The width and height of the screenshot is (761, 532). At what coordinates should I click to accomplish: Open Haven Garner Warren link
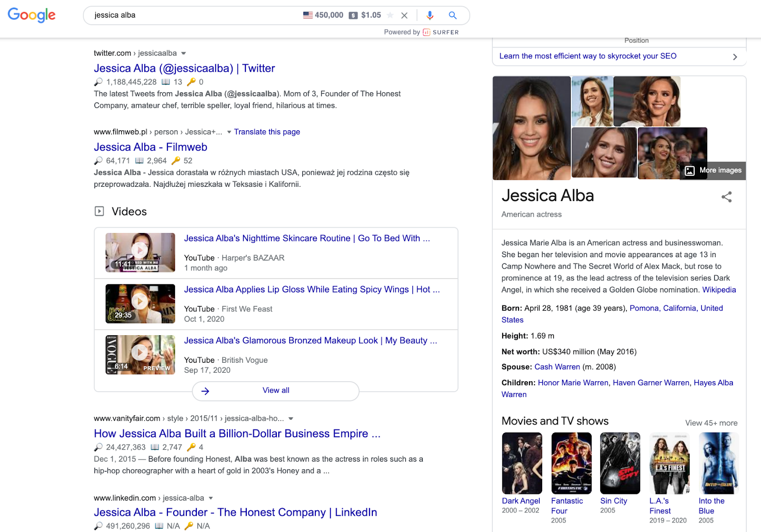click(x=651, y=383)
